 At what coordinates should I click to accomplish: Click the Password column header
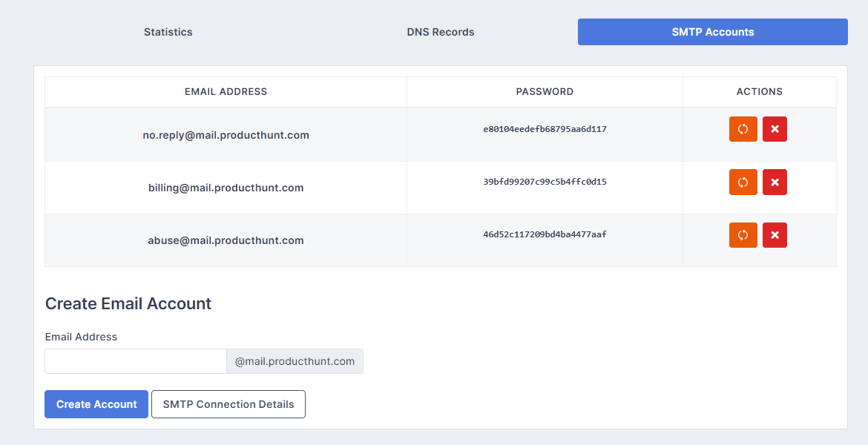pyautogui.click(x=545, y=92)
